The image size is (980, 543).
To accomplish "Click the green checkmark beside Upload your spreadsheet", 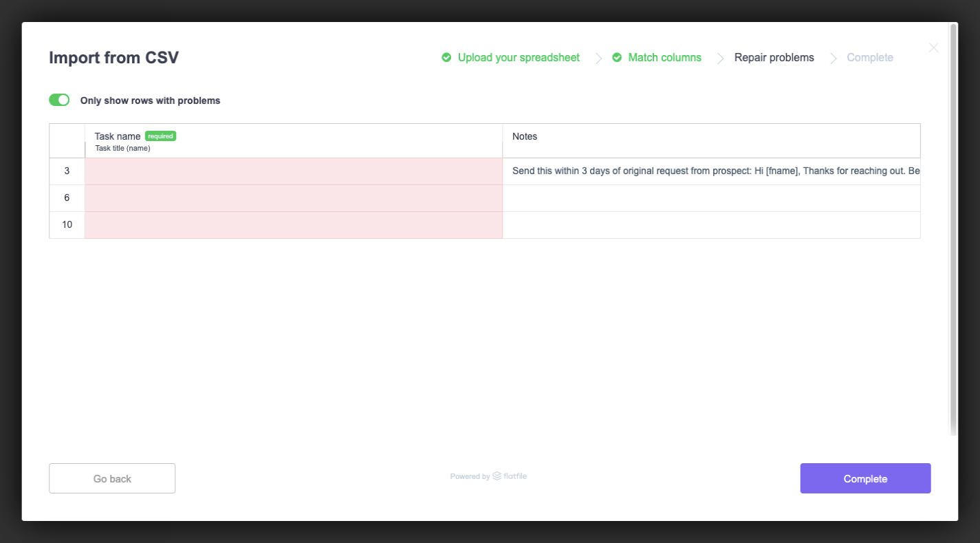I will 446,57.
